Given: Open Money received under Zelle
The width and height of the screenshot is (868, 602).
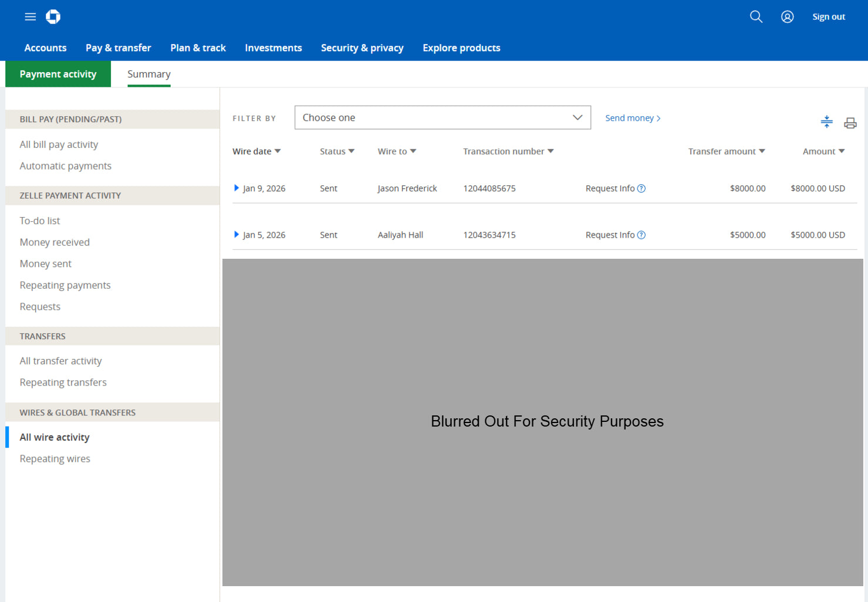Looking at the screenshot, I should click(x=55, y=242).
